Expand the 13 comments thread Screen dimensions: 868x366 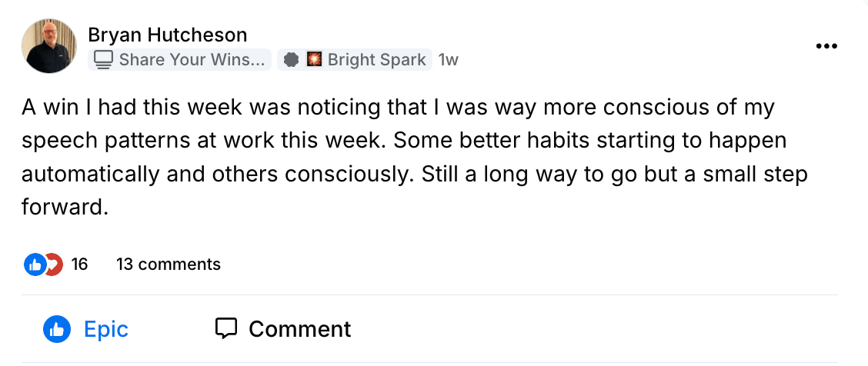168,265
